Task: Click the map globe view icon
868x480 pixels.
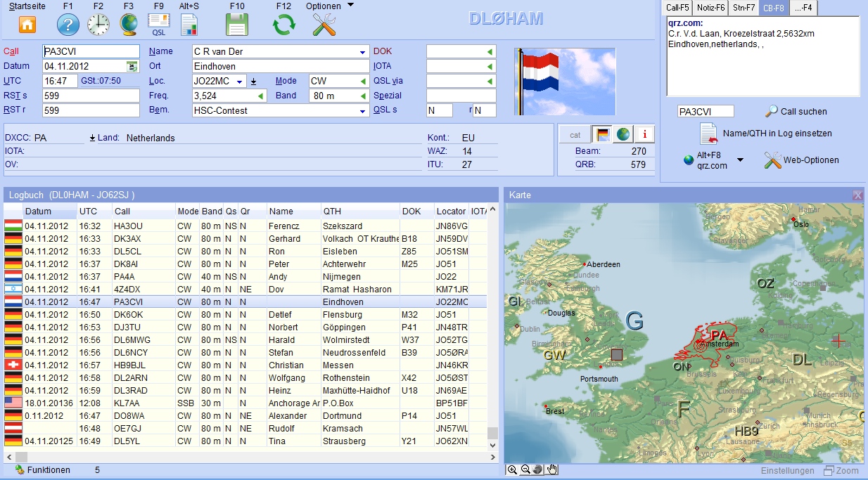Action: coord(537,469)
